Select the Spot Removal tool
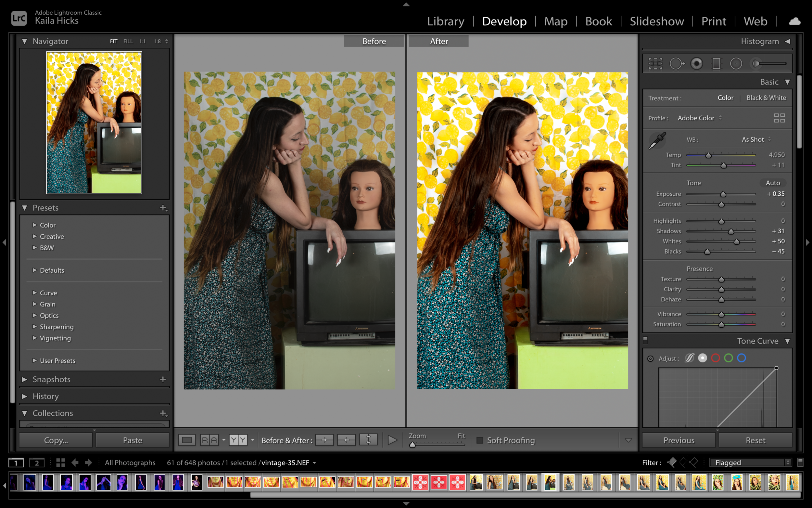Image resolution: width=812 pixels, height=508 pixels. (676, 63)
